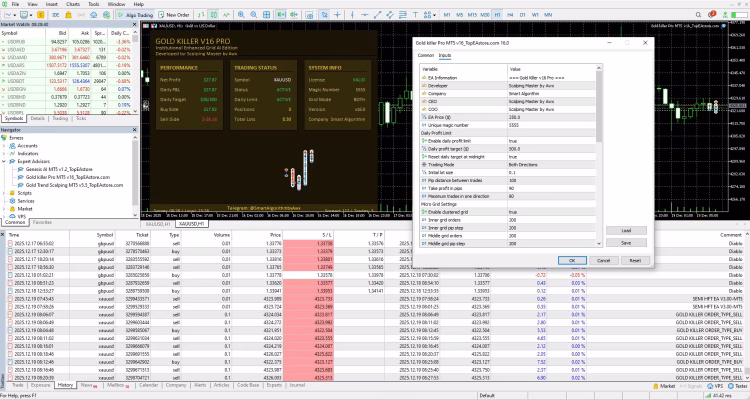Expand the VPS node in Navigator
The width and height of the screenshot is (750, 400).
click(x=4, y=216)
